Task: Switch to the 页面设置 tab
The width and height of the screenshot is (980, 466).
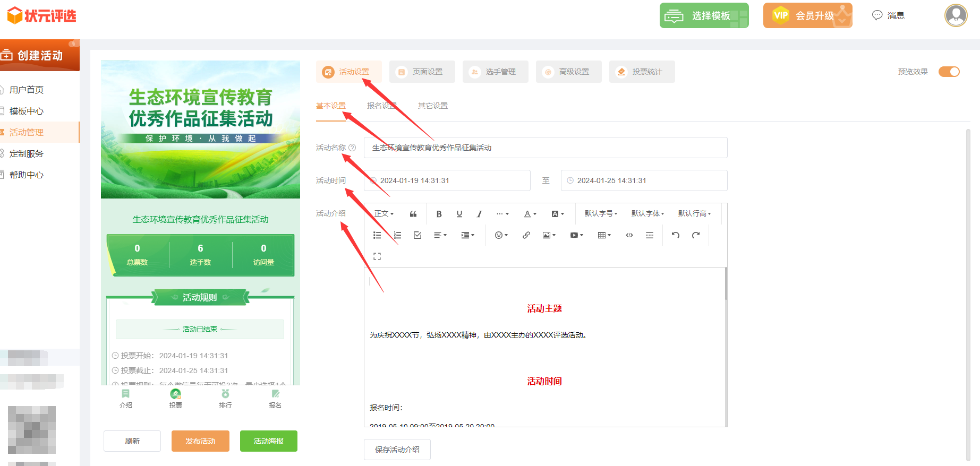Action: 422,72
